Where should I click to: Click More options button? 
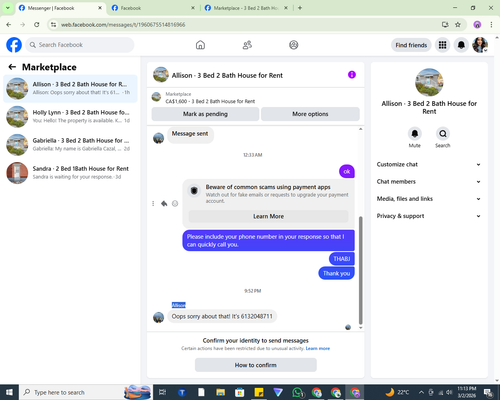click(310, 114)
